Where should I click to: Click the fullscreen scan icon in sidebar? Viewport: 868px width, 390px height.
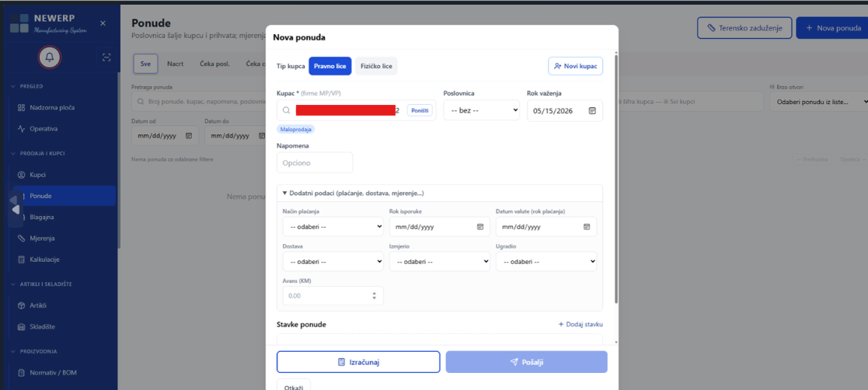coord(106,57)
